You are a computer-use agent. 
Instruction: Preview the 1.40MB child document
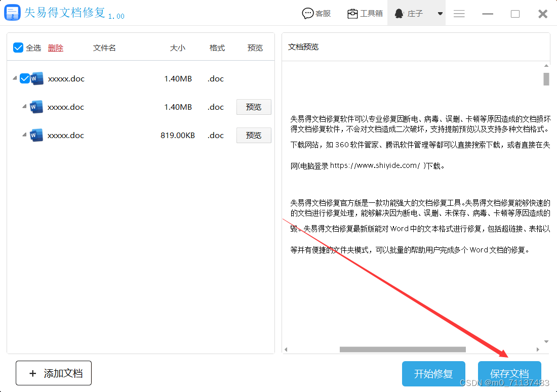pyautogui.click(x=254, y=107)
